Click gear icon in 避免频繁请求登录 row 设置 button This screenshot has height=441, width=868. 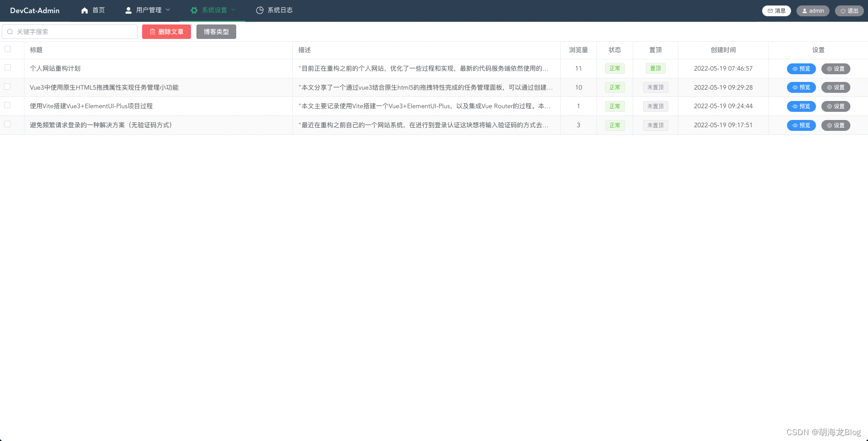click(830, 125)
